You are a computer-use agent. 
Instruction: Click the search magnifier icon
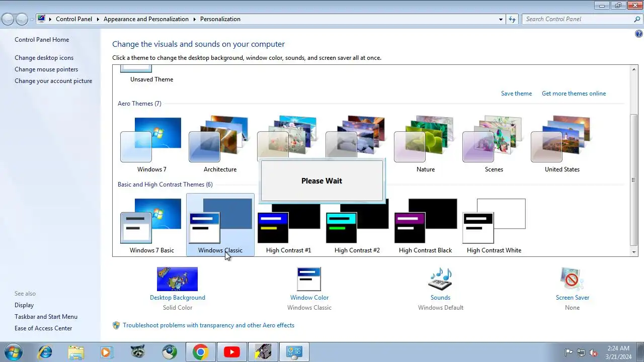pos(637,19)
